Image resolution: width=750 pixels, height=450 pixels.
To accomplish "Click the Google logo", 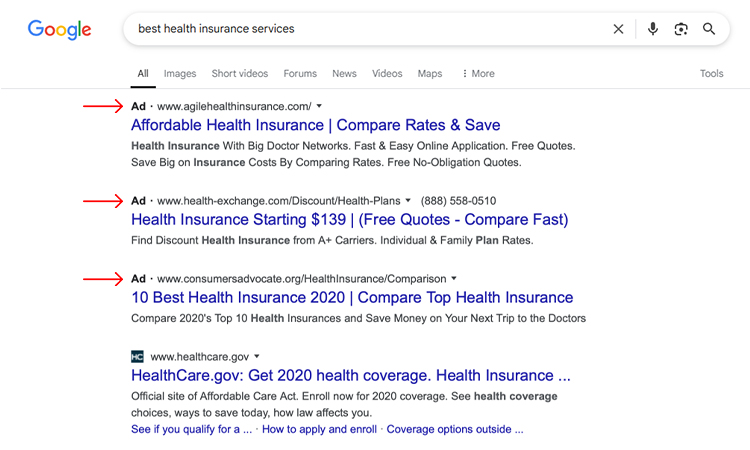I will (59, 30).
